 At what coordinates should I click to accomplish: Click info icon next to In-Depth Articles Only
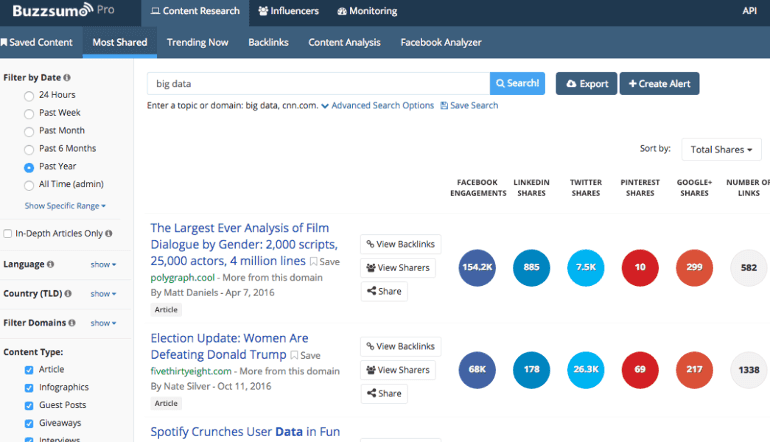coord(109,233)
